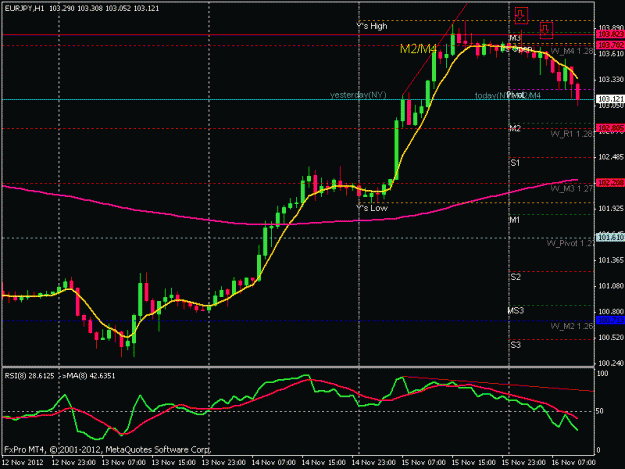The height and width of the screenshot is (469, 625).
Task: Click the "S1" support label
Action: tap(515, 163)
